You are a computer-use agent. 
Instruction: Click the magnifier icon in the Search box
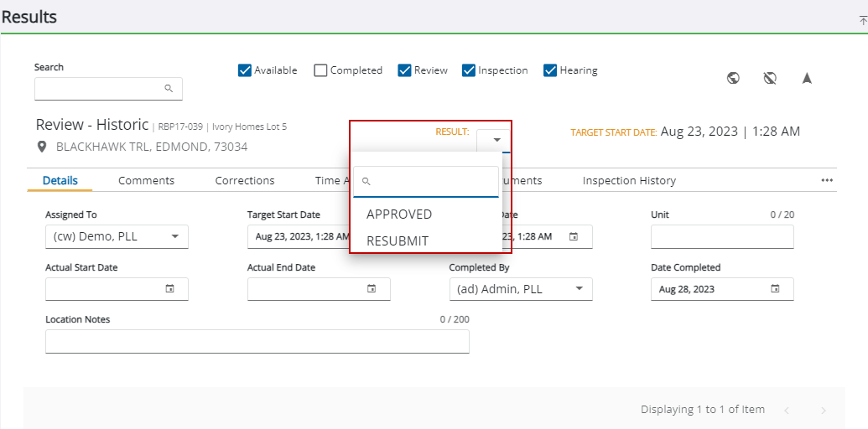169,88
